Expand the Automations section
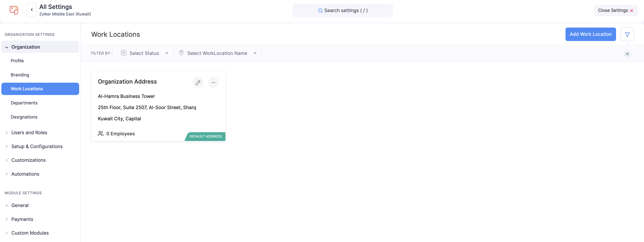 (25, 174)
